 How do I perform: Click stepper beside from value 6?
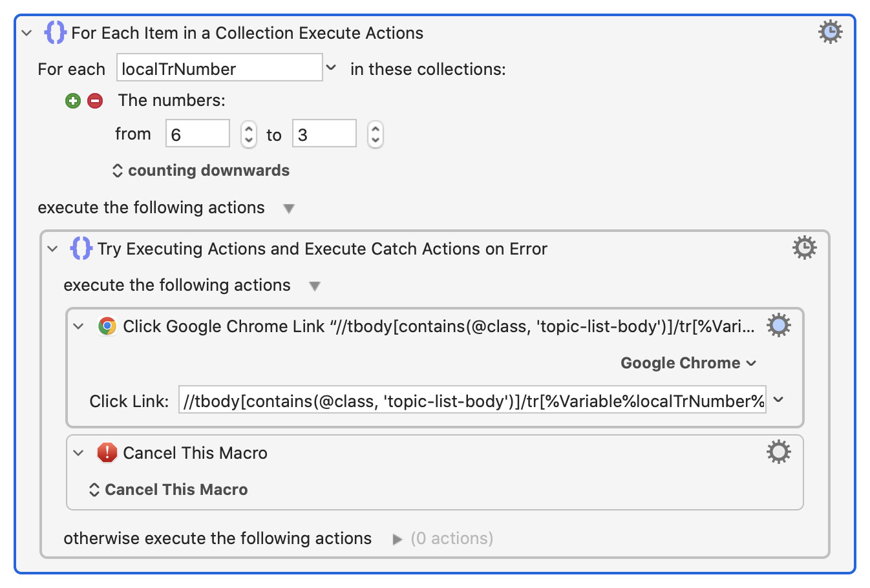[x=249, y=134]
